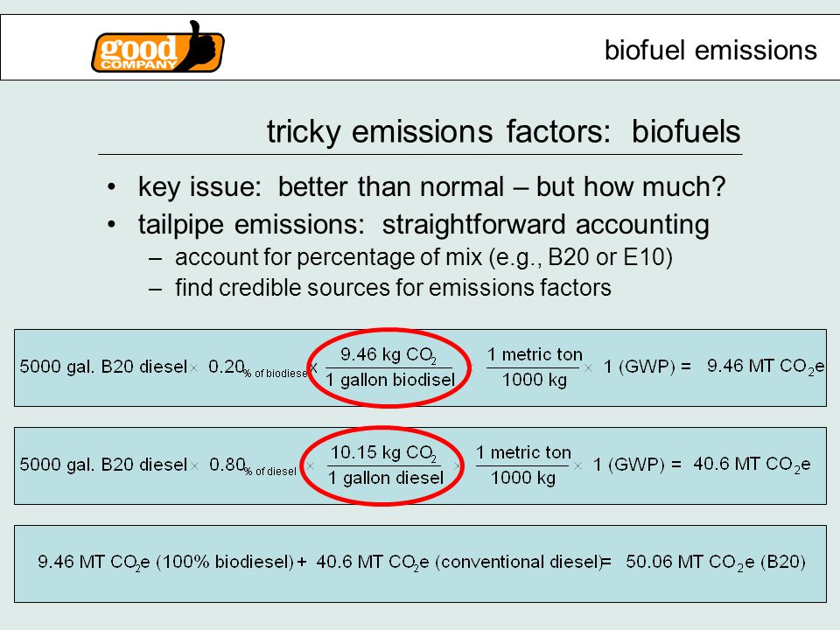
Task: Click '1 (GWP) =' in the second equation
Action: coord(637,465)
